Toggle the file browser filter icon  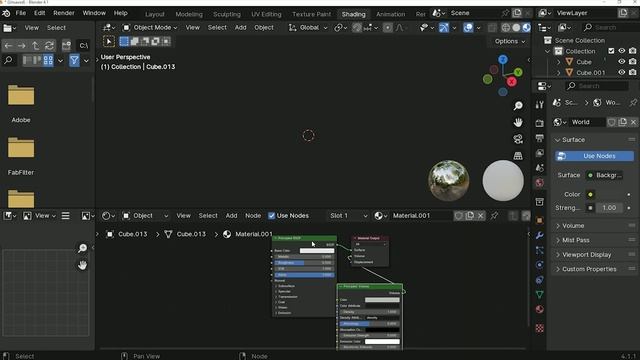click(74, 60)
